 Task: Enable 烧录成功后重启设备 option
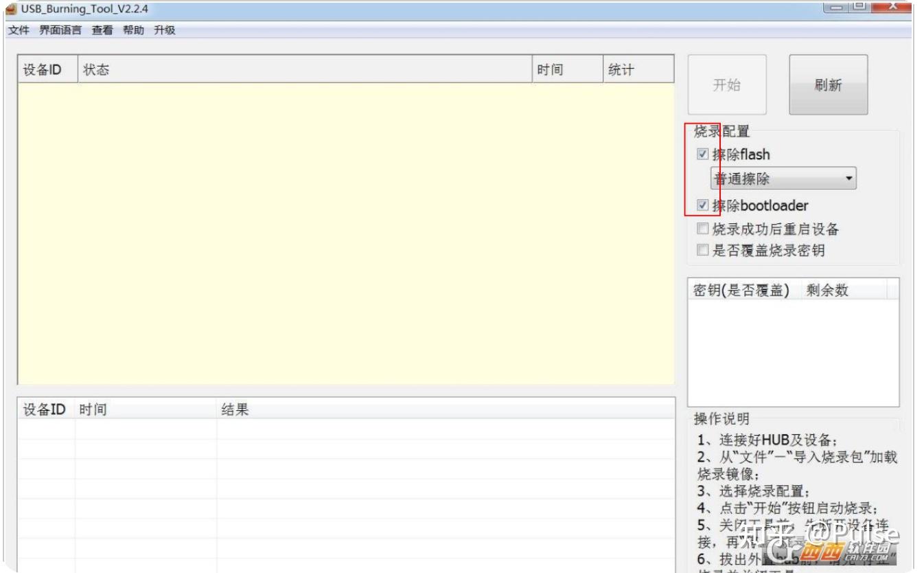click(702, 228)
